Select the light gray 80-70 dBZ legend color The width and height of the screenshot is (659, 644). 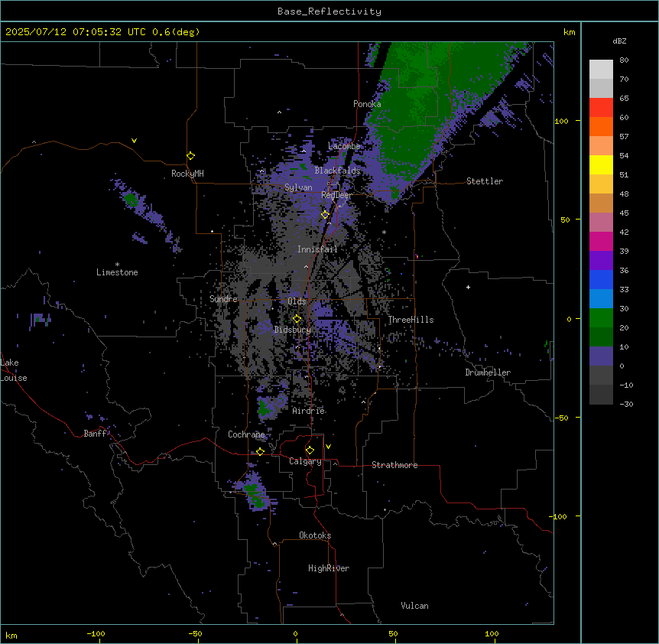[x=601, y=70]
